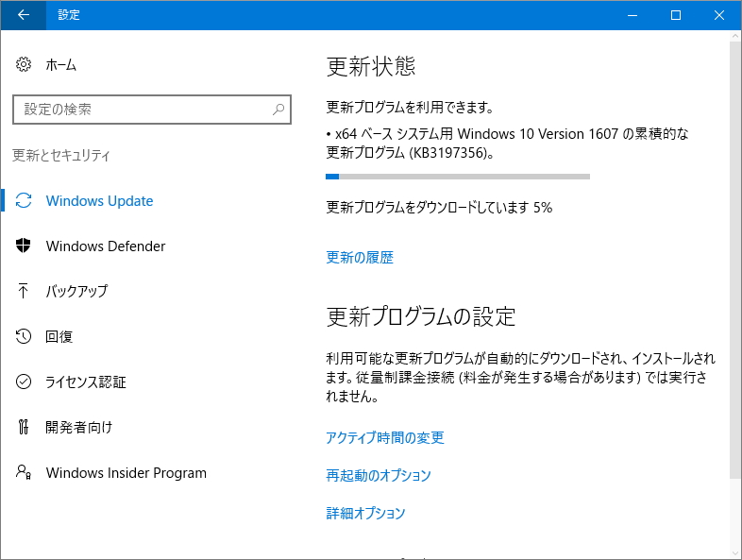Click the download status text showing 5%
The height and width of the screenshot is (560, 742).
pyautogui.click(x=439, y=208)
